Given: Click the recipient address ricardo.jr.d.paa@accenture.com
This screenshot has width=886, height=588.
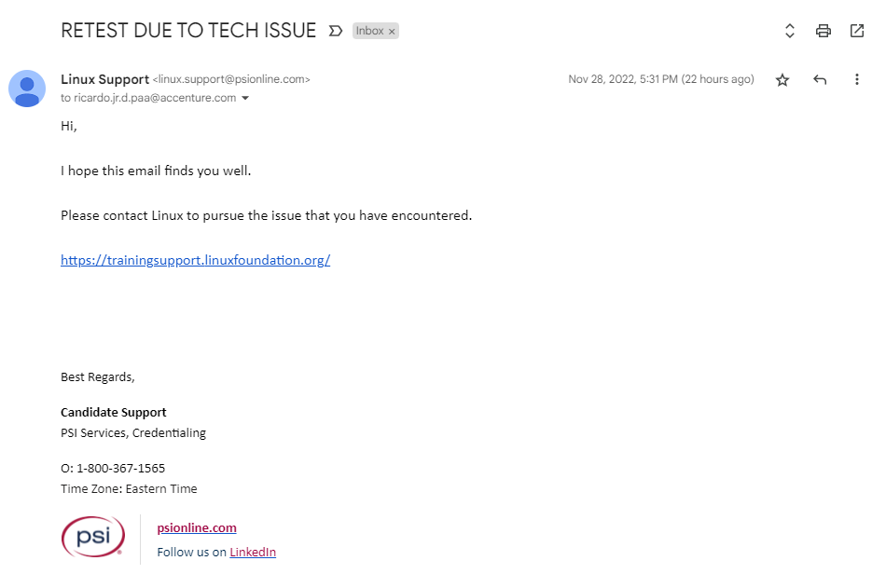Looking at the screenshot, I should point(155,98).
